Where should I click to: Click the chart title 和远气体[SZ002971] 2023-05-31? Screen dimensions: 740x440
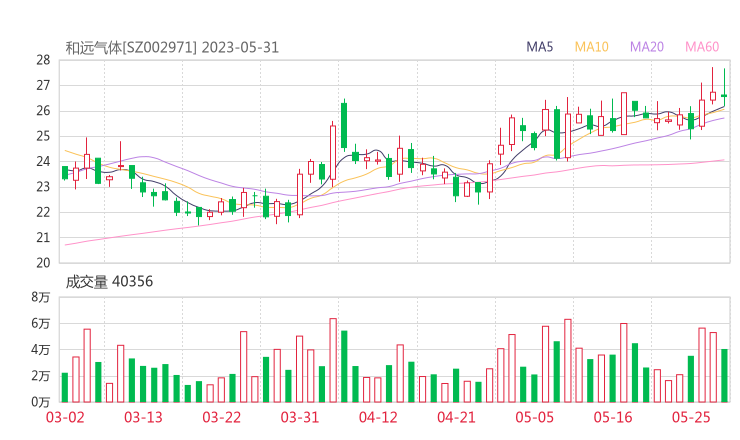point(172,48)
